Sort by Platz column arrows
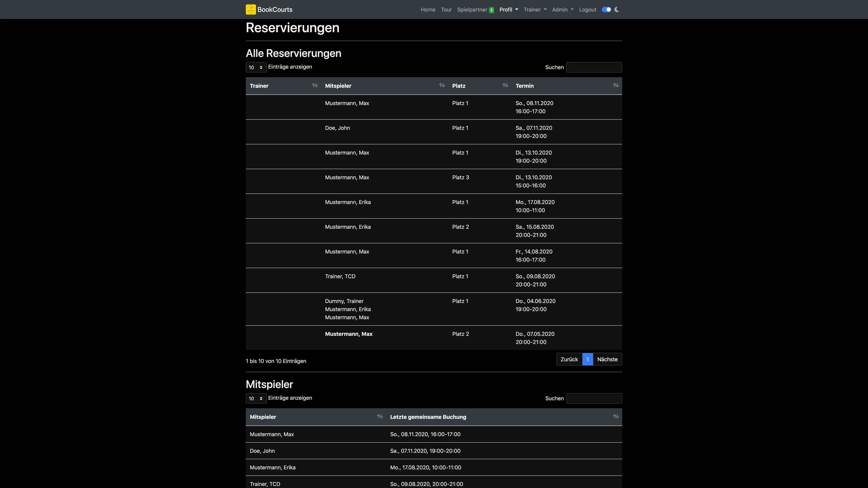The height and width of the screenshot is (488, 868). pos(505,85)
